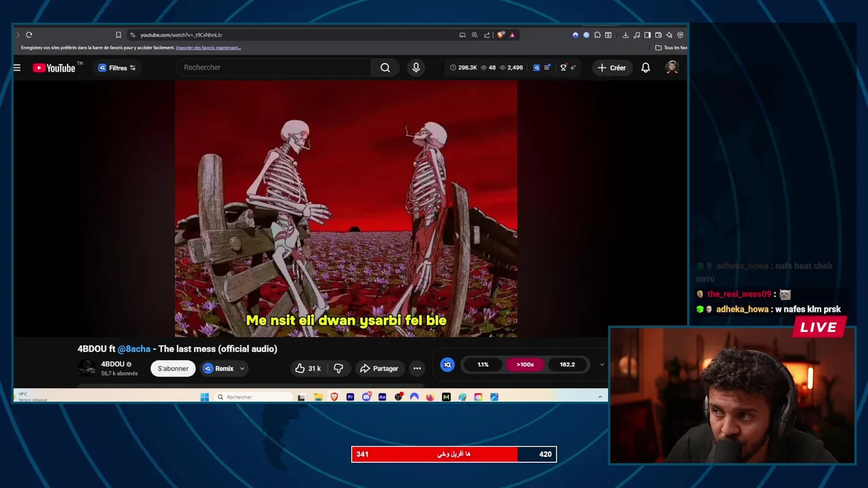Open the three-dot more actions menu
868x488 pixels.
click(x=417, y=368)
